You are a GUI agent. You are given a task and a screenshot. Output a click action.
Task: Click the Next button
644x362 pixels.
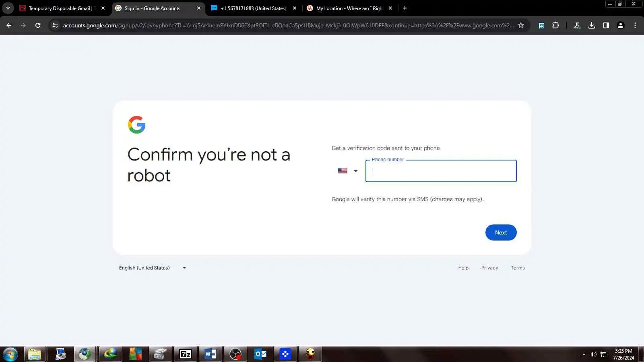point(501,232)
